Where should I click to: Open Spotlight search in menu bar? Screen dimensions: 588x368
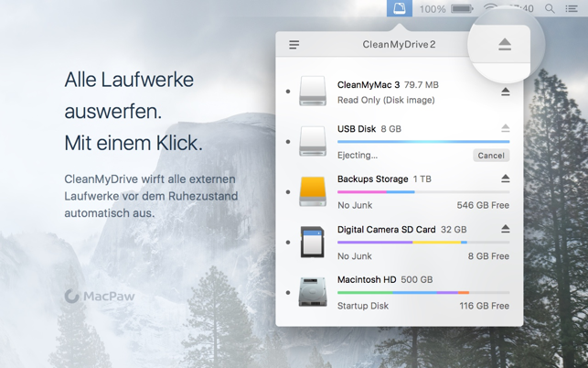point(550,8)
